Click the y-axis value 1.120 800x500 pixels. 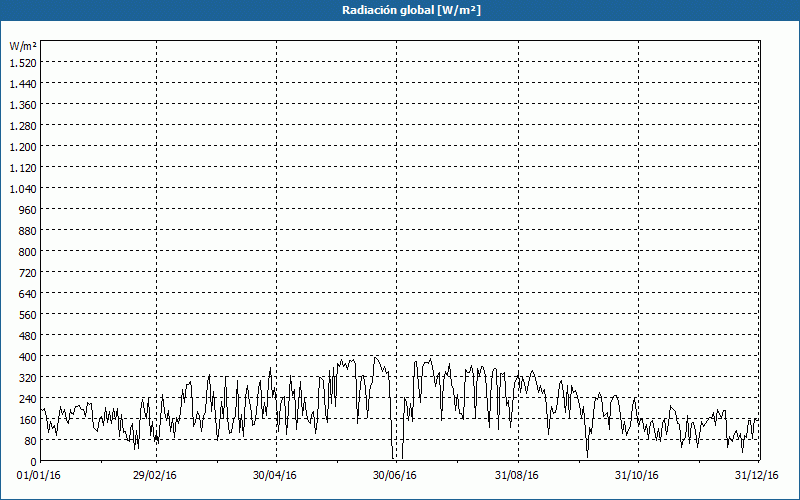(23, 168)
